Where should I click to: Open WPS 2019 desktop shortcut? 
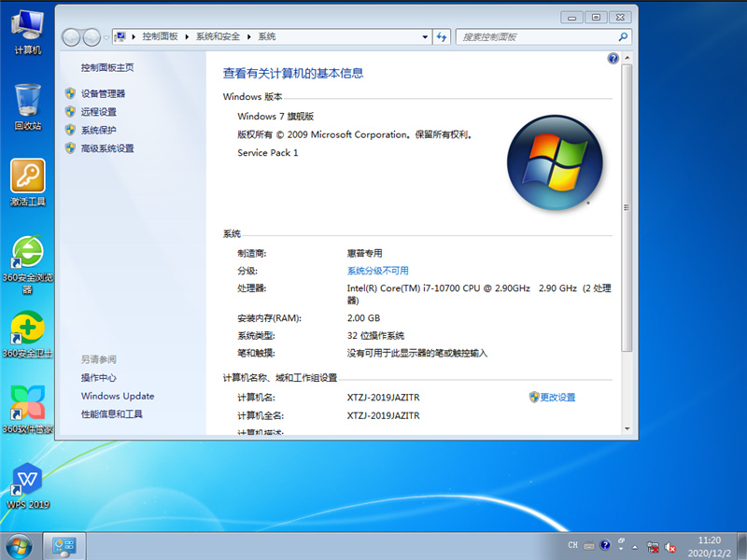pos(28,485)
